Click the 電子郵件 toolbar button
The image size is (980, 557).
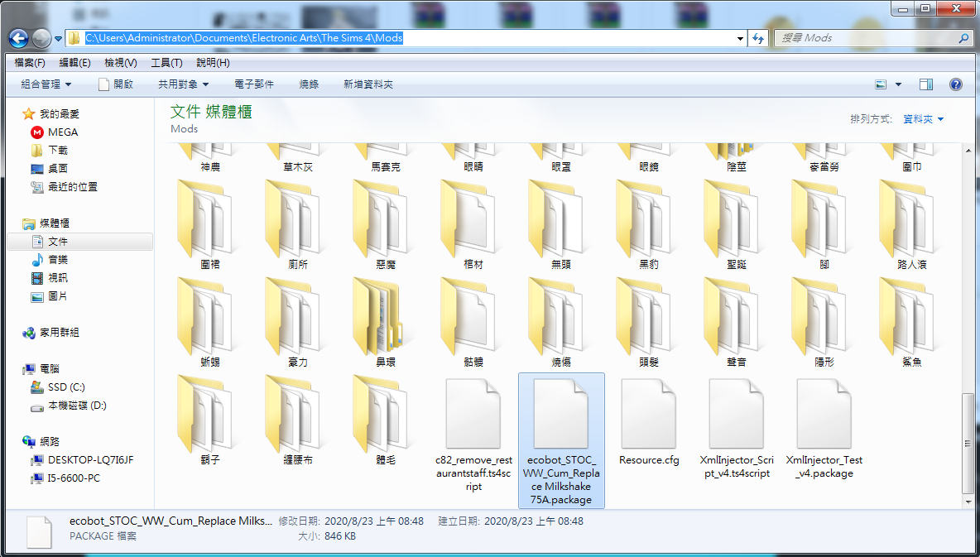click(254, 84)
